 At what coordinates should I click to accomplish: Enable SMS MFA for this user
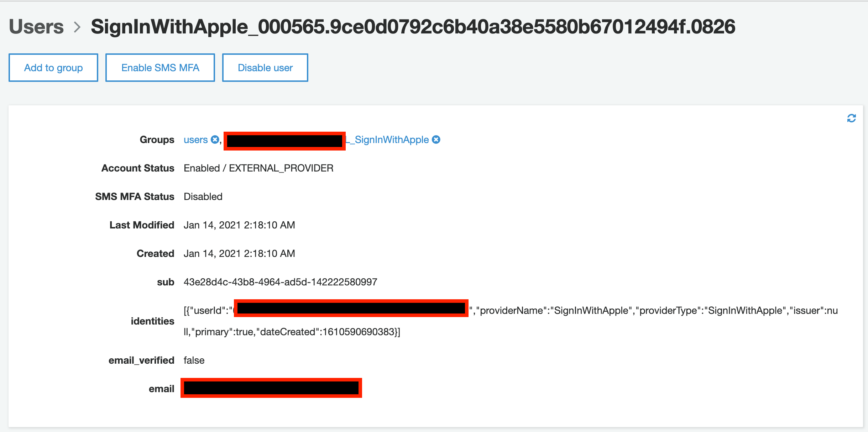(160, 67)
